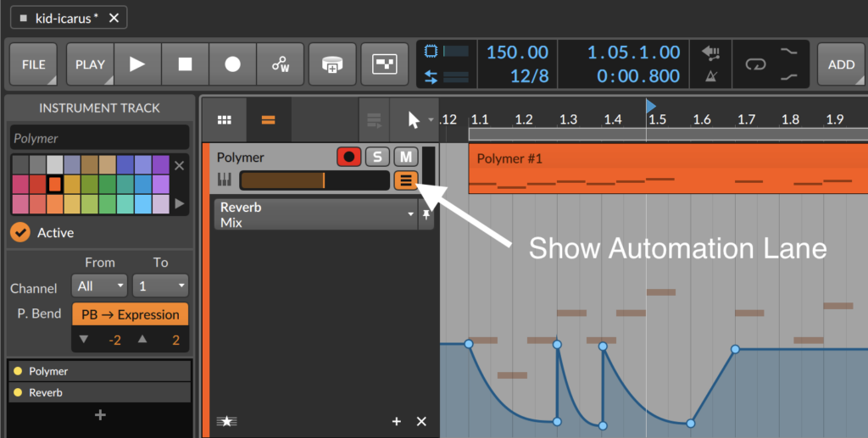Remove track color with X
868x438 pixels.
coord(180,165)
